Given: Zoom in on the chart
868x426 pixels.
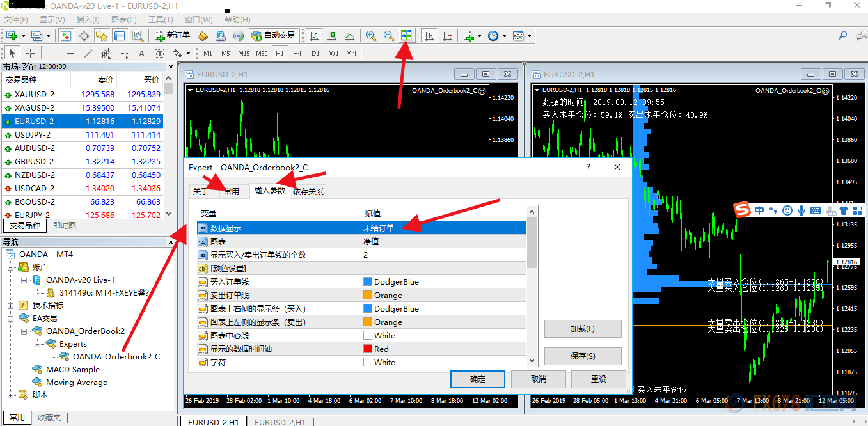Looking at the screenshot, I should point(370,36).
